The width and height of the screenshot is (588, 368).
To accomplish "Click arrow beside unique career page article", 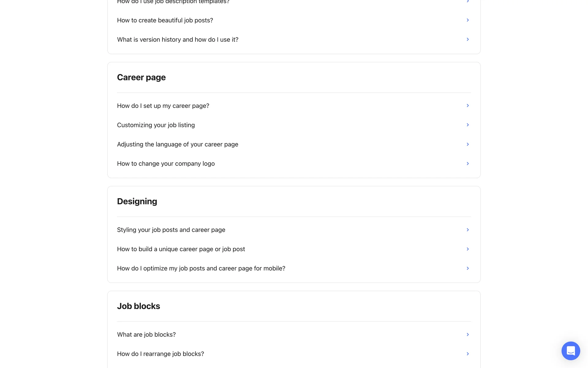I will 468,249.
